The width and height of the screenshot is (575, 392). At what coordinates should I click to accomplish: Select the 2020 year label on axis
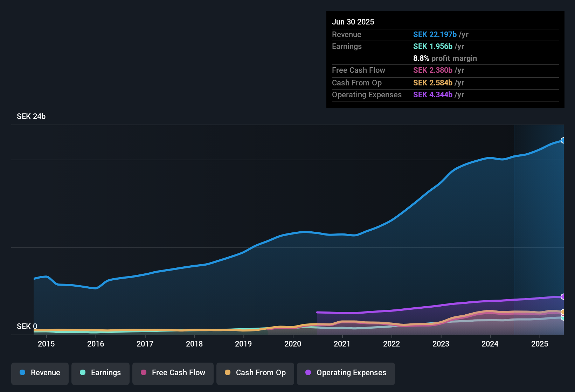(293, 344)
